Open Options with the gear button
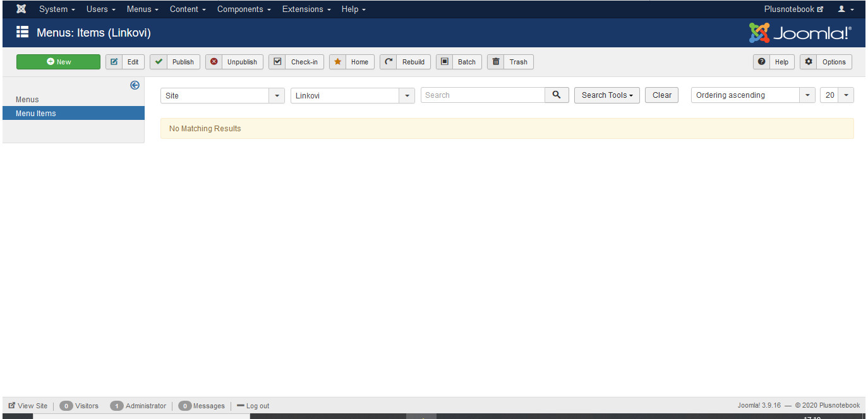Screen dimensions: 868x419 pos(826,62)
